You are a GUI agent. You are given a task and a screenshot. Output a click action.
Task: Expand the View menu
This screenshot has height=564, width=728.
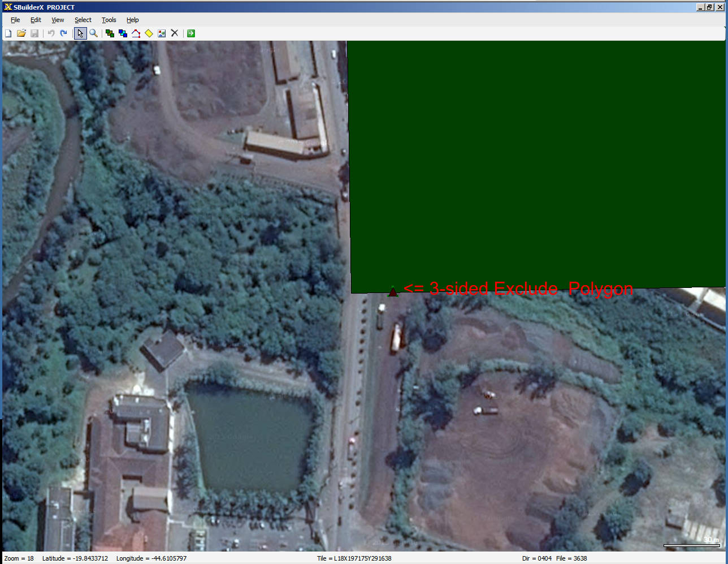point(58,20)
